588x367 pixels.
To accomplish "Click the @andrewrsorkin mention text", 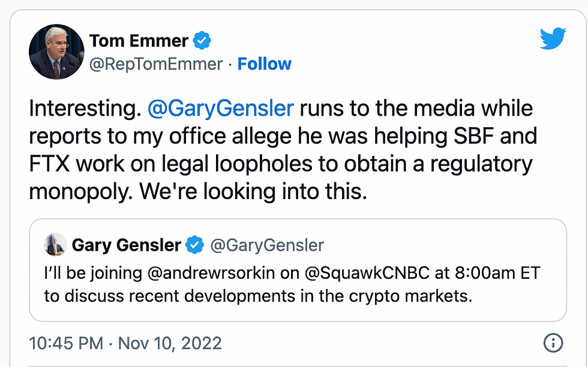I will pyautogui.click(x=211, y=273).
